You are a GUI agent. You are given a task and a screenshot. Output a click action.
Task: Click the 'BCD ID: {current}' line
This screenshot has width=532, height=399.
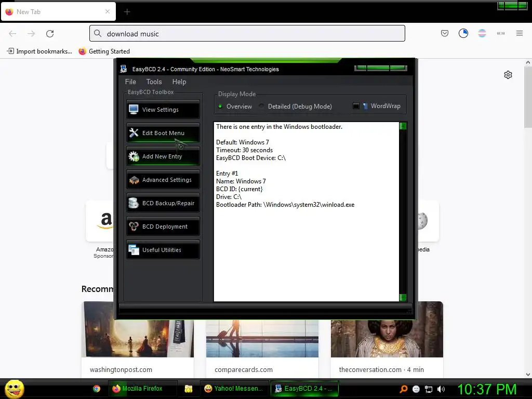point(239,189)
